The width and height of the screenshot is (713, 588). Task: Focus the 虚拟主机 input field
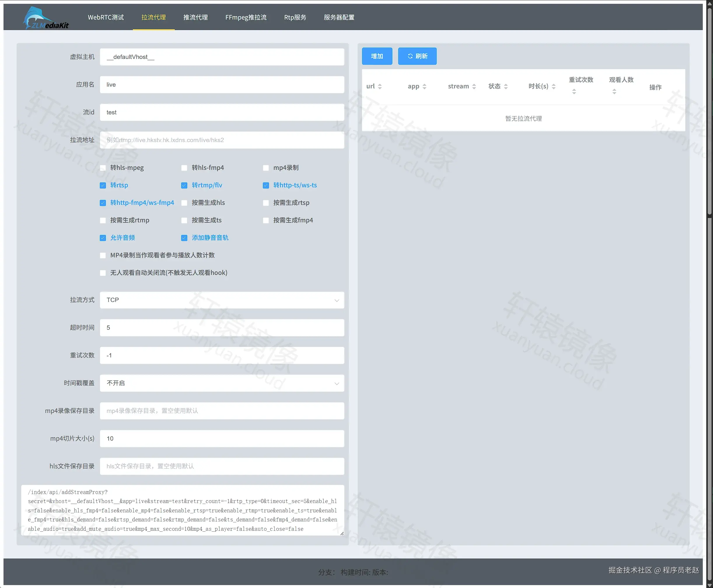pos(222,57)
